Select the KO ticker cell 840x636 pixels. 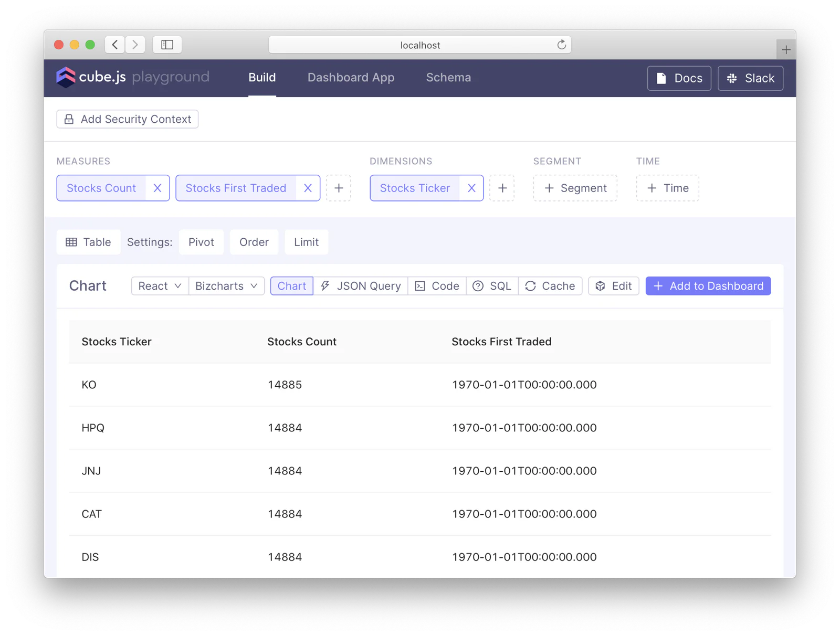click(x=89, y=385)
